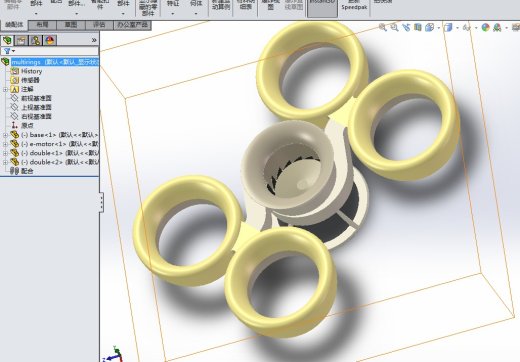Screen dimensions: 520x362
Task: Select the base<1> component
Action: coord(54,135)
